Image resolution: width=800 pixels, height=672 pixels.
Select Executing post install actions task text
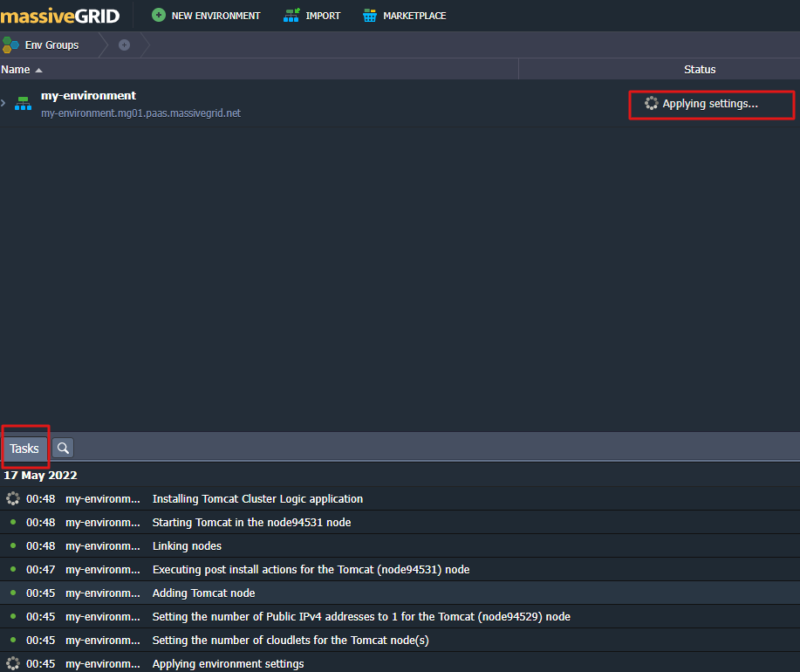click(x=311, y=569)
